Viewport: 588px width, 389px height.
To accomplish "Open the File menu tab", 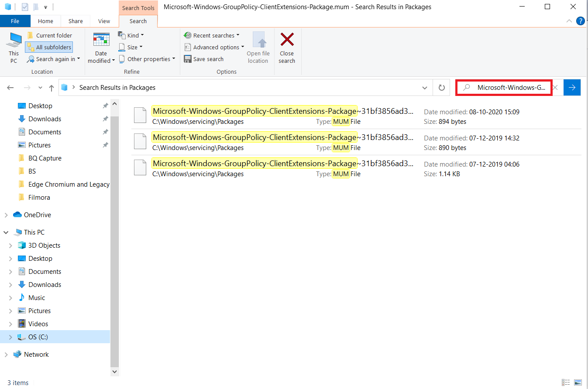I will click(15, 21).
